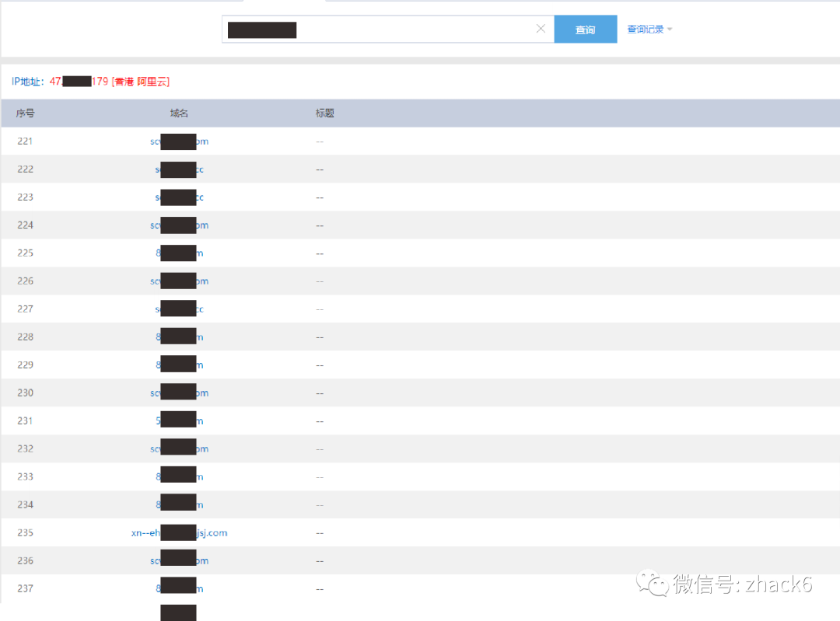Open the domain link in row 226
840x621 pixels.
[x=179, y=281]
